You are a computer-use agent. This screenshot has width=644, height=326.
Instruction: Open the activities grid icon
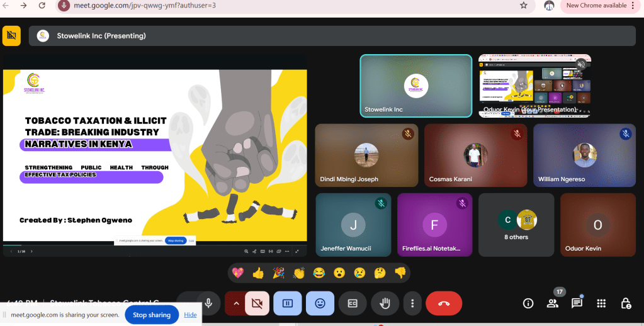(601, 303)
